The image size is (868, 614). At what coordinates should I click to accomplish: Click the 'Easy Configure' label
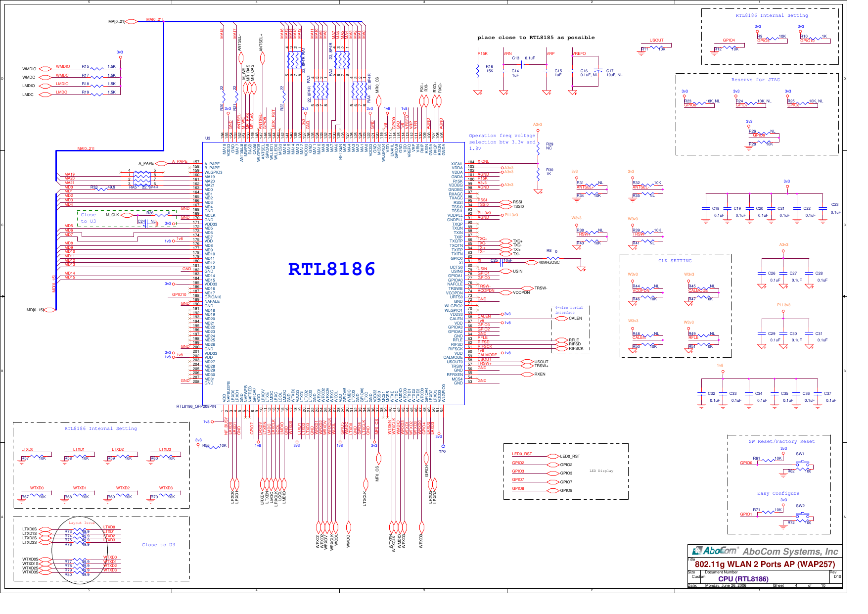click(x=778, y=493)
